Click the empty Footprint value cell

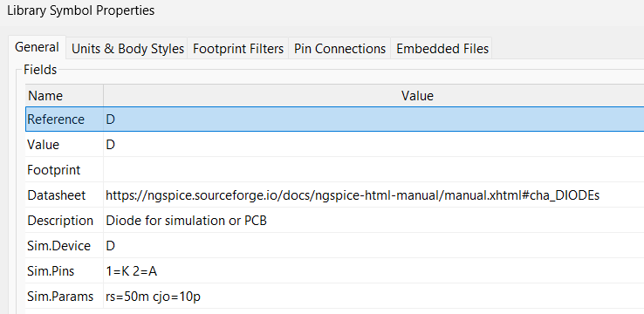coord(373,169)
